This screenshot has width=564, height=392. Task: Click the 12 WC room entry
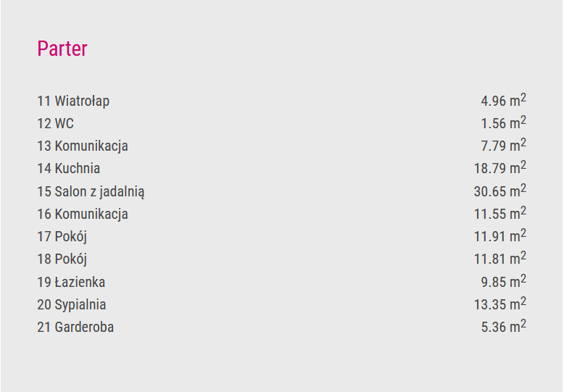[x=55, y=123]
